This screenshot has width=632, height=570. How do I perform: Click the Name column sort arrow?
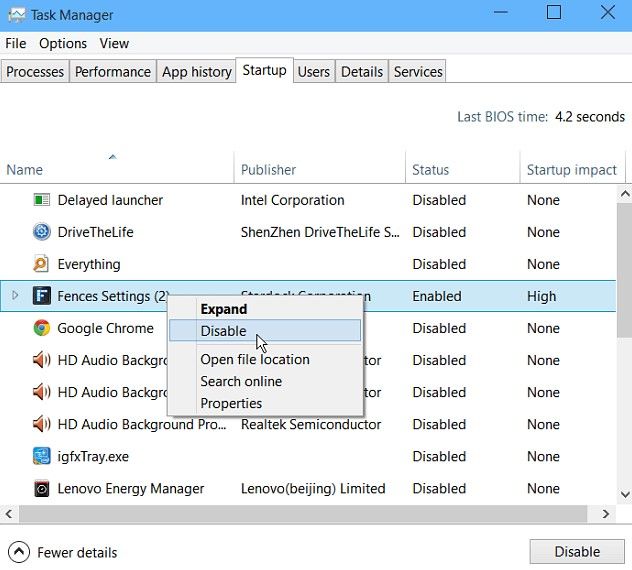point(113,157)
